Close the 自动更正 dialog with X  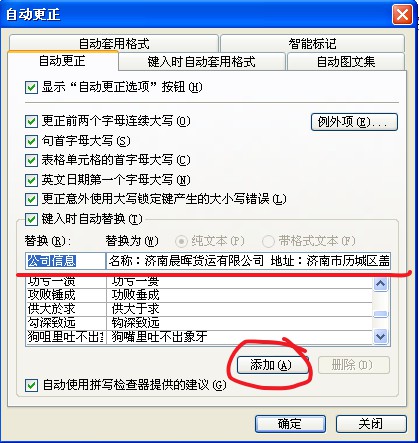(x=402, y=15)
